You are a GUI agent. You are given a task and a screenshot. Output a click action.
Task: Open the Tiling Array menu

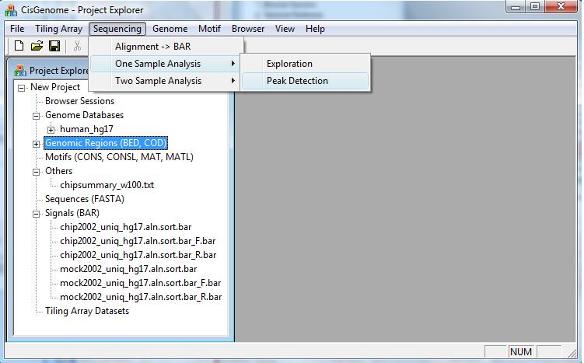pyautogui.click(x=58, y=29)
